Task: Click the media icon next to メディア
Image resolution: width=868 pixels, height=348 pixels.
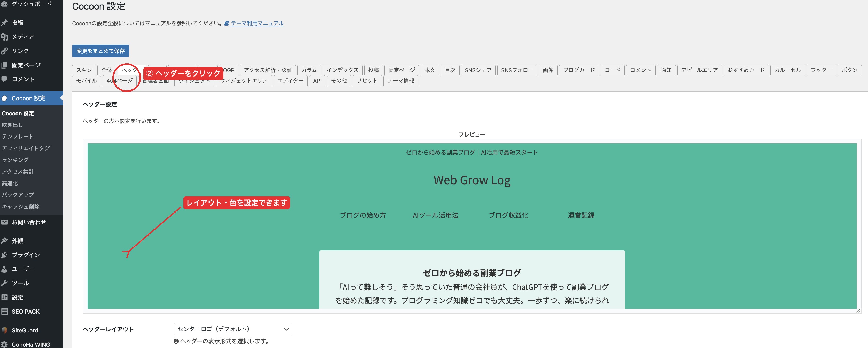Action: [x=4, y=37]
